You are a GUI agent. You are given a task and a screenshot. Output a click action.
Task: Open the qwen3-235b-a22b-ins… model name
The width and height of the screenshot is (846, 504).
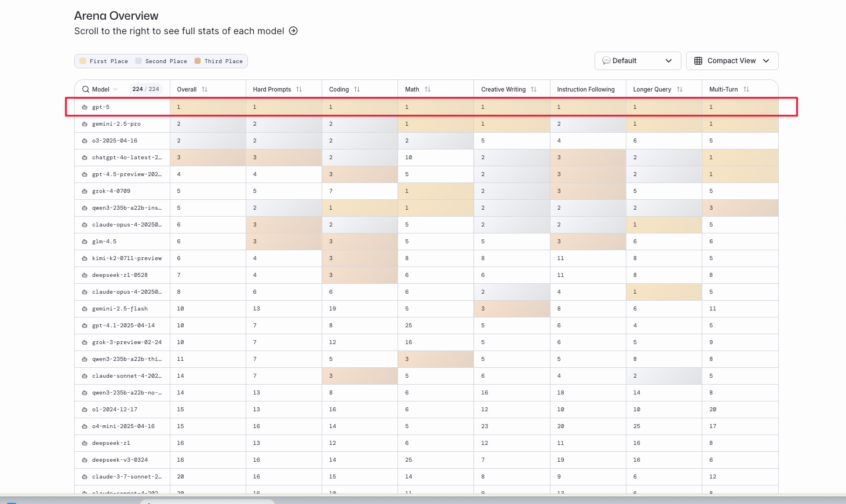pos(127,208)
